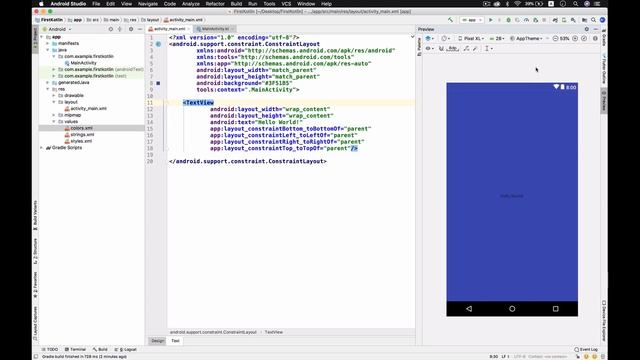Open the AppTheme dropdown
Image resolution: width=640 pixels, height=360 pixels.
click(526, 38)
